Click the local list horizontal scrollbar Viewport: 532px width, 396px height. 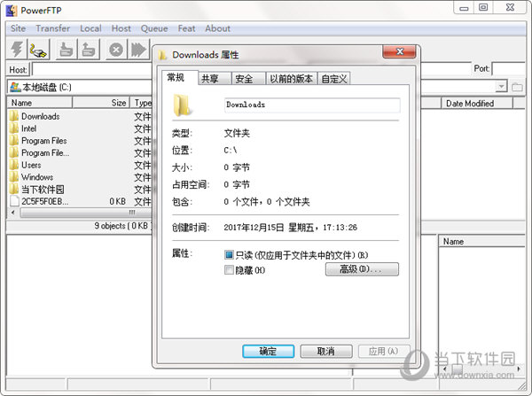pos(85,213)
